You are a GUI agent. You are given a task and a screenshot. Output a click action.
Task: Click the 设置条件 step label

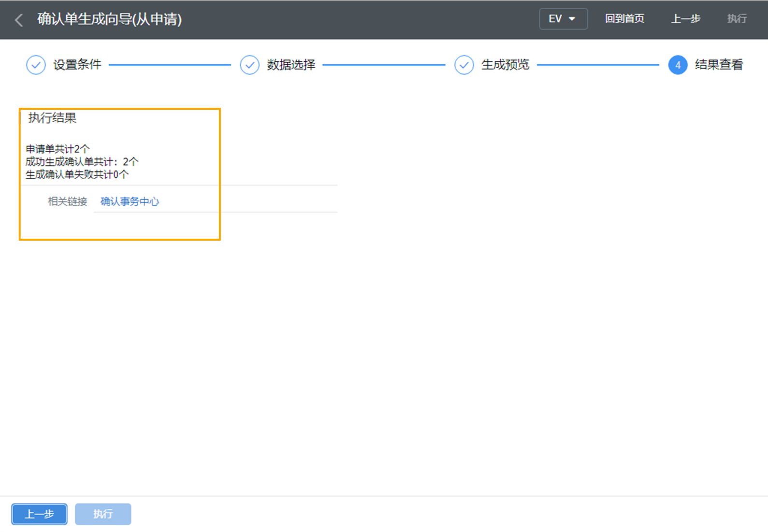click(77, 65)
